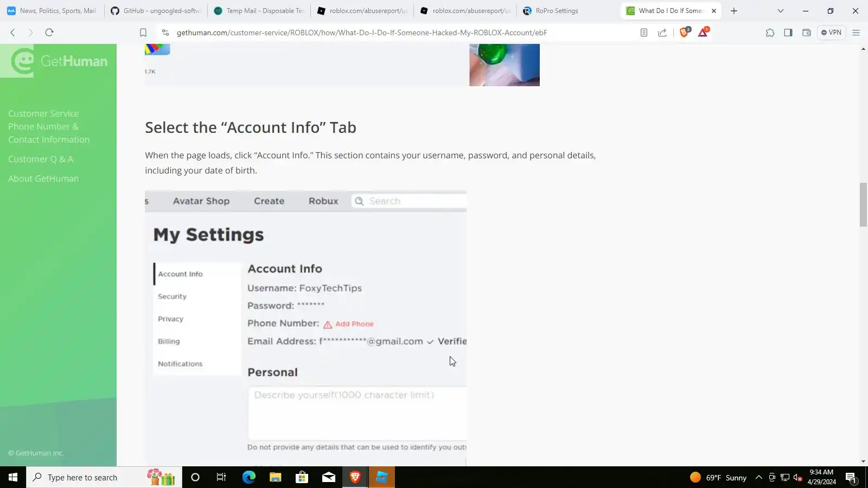This screenshot has height=488, width=868.
Task: Open the Brave Wallet icon
Action: click(x=807, y=33)
